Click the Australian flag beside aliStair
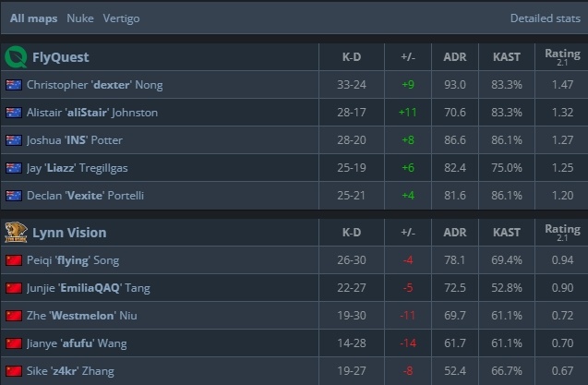Image resolution: width=588 pixels, height=385 pixels. (14, 113)
